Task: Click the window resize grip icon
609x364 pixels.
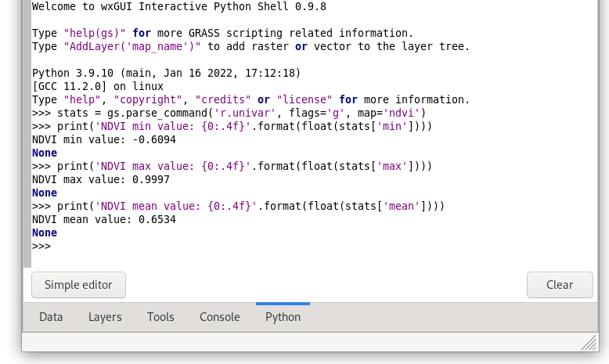Action: (x=589, y=343)
